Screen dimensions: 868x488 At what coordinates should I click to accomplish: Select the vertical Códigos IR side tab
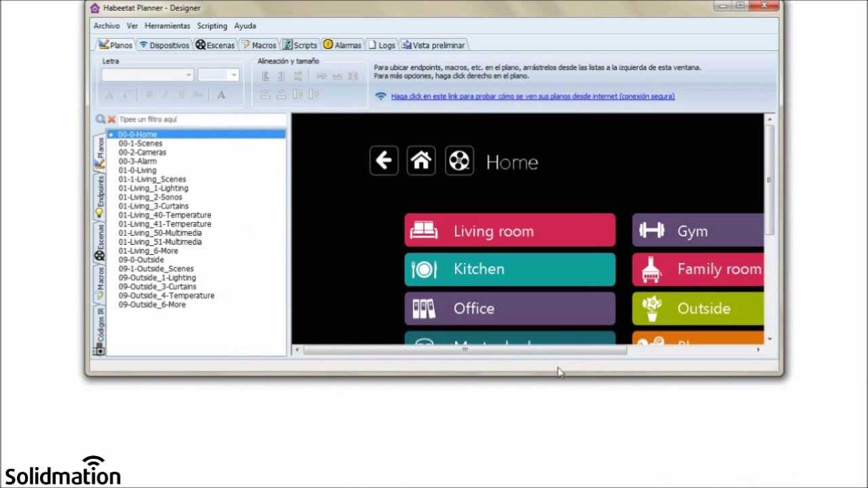click(x=100, y=331)
